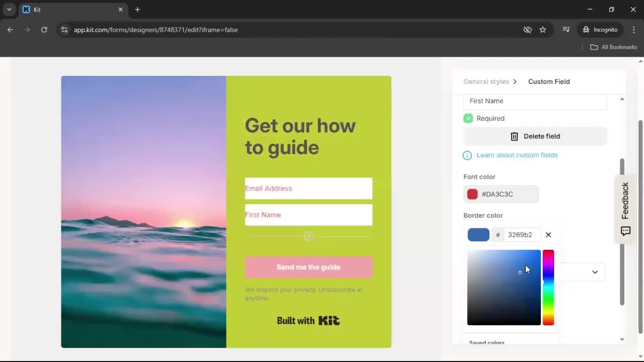Viewport: 644px width, 362px height.
Task: Open the Feedback speech bubble icon
Action: point(625,231)
